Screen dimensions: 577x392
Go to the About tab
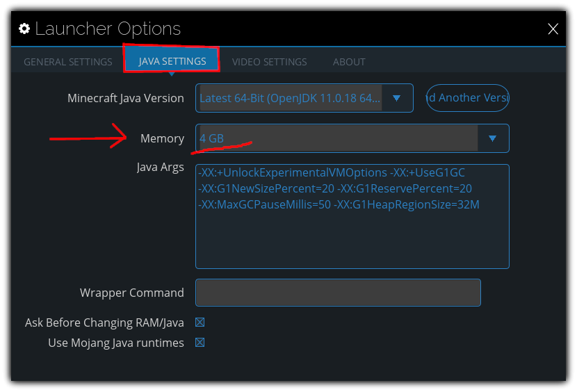coord(349,62)
